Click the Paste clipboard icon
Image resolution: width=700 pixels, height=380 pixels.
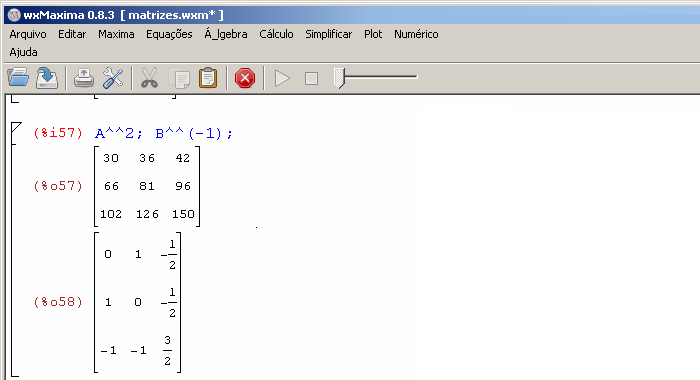(208, 78)
